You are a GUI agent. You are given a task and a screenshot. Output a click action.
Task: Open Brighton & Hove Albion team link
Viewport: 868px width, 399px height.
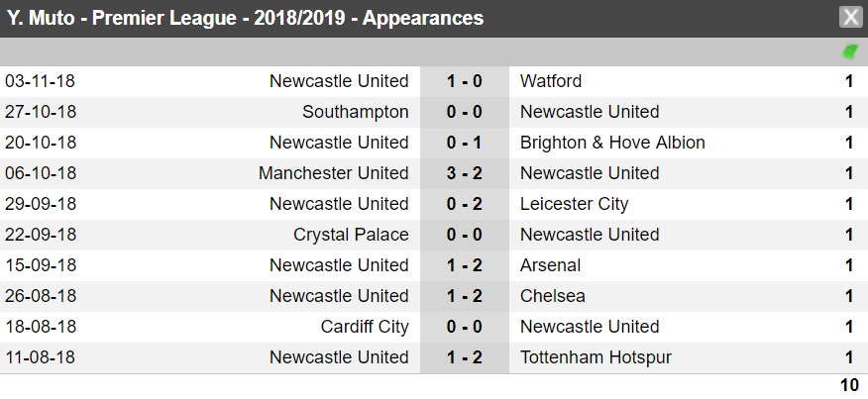click(x=612, y=143)
